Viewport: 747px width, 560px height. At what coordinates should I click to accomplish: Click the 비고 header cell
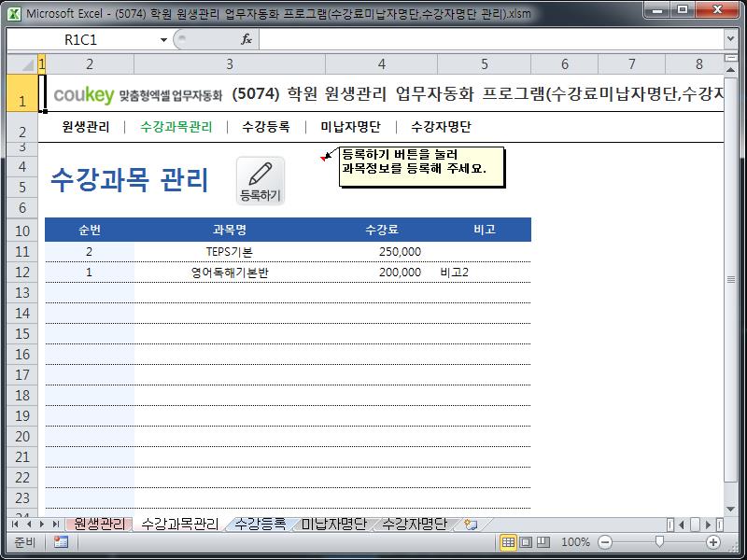coord(484,230)
